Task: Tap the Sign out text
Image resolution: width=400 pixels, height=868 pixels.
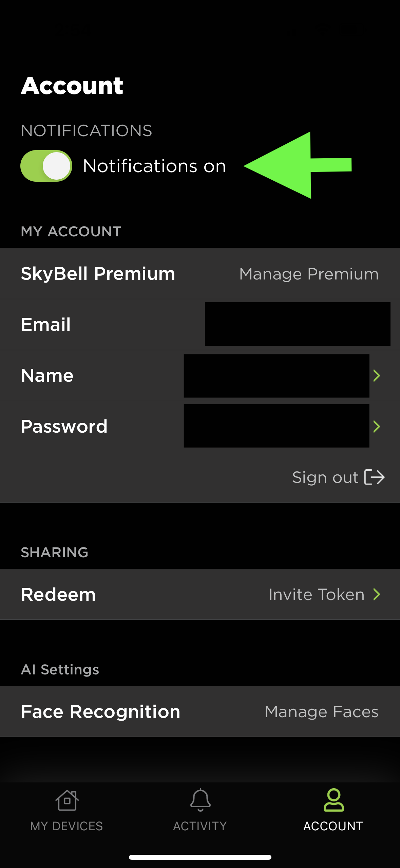Action: pyautogui.click(x=325, y=477)
